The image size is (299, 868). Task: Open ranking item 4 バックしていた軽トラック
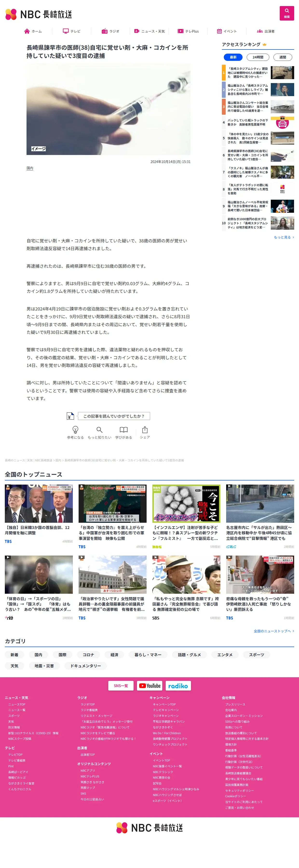pos(258,122)
